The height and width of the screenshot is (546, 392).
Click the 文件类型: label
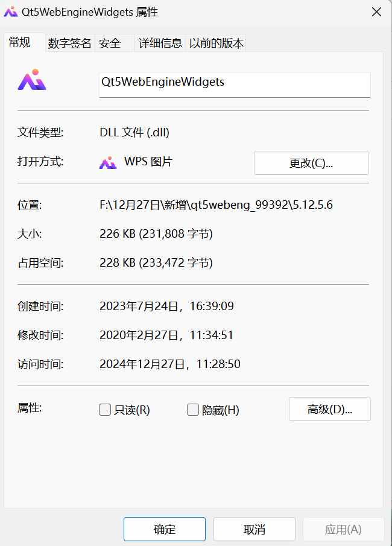(x=40, y=132)
